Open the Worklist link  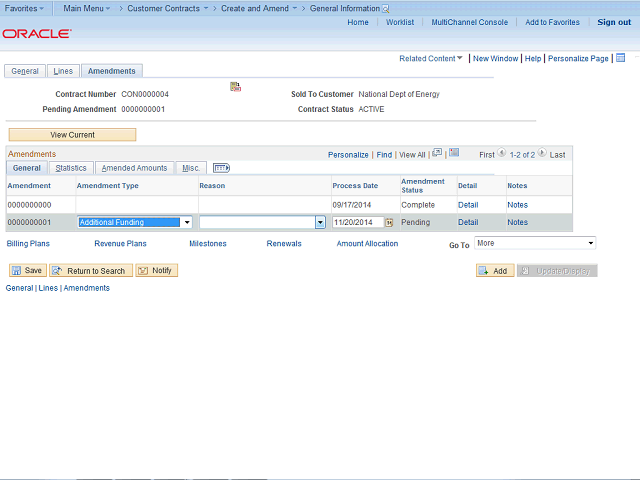[400, 22]
